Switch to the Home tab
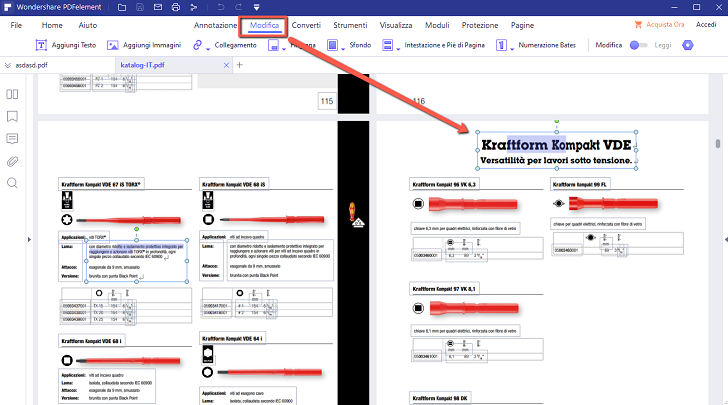728x405 pixels. point(52,25)
